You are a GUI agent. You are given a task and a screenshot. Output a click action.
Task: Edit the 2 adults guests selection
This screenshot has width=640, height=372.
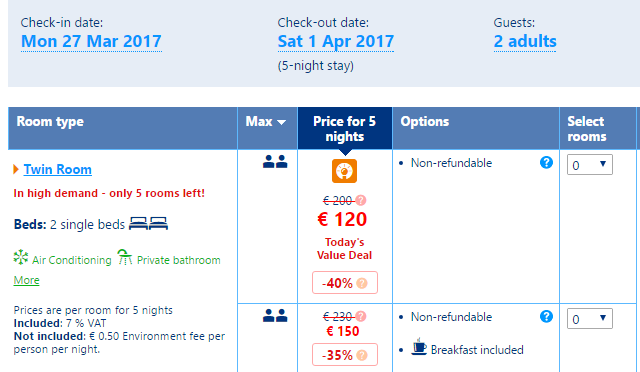525,42
